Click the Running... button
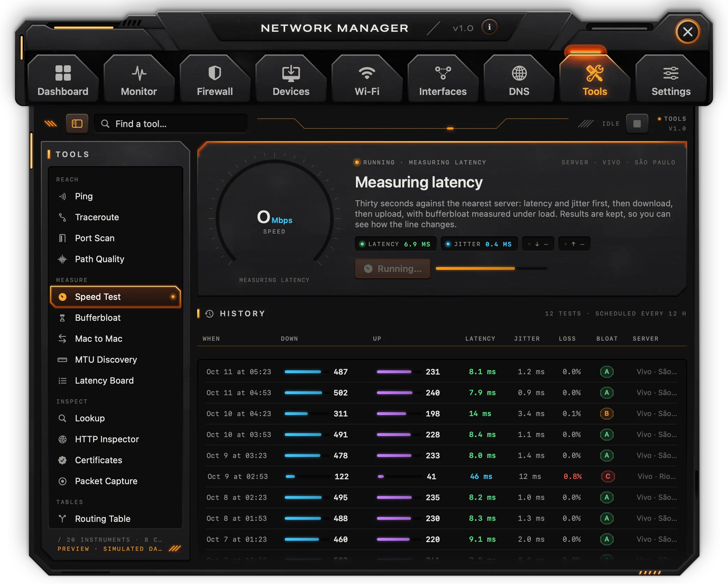The image size is (728, 584). click(x=393, y=269)
